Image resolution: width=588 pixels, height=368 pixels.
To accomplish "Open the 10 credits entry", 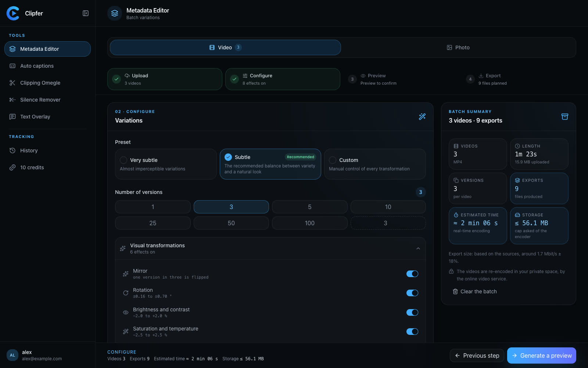I will [x=47, y=167].
